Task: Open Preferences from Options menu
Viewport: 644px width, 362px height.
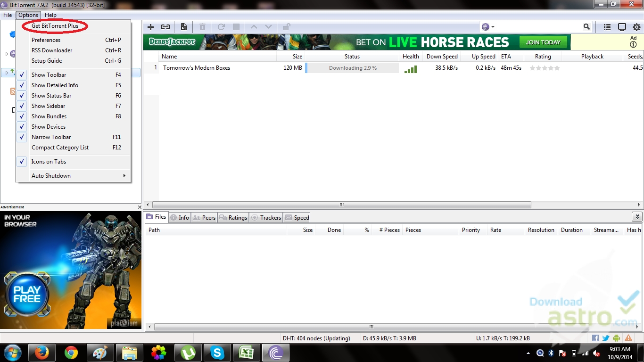Action: pyautogui.click(x=74, y=40)
